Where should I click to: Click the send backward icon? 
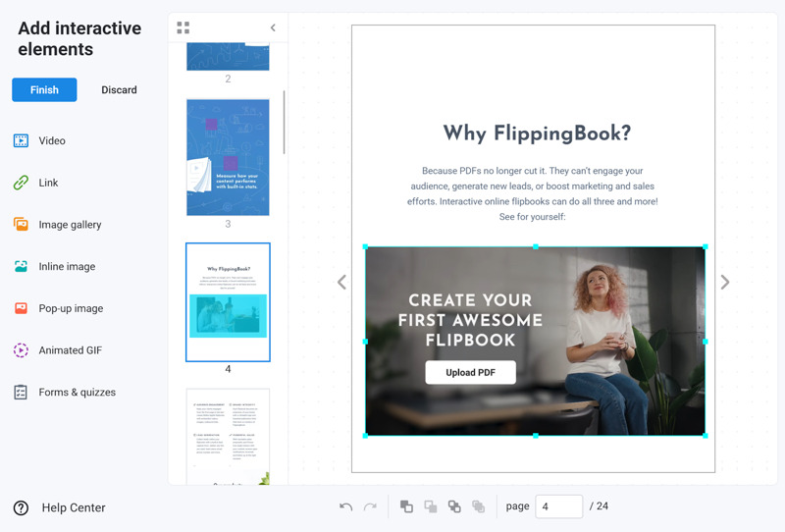[x=479, y=506]
